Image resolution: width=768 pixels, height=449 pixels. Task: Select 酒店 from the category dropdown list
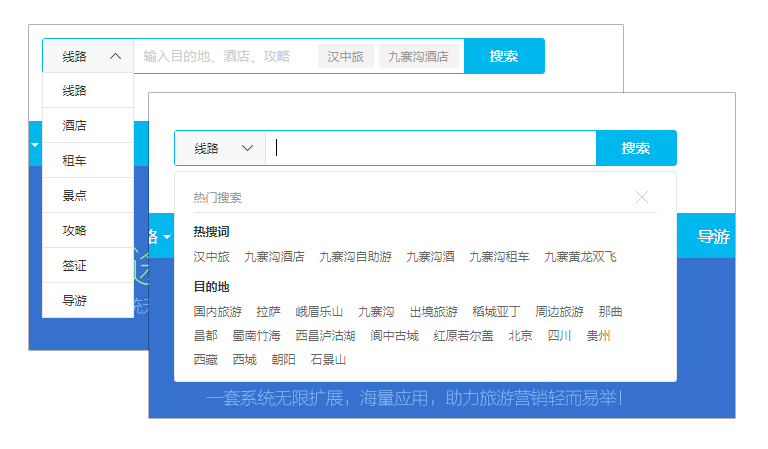point(75,125)
